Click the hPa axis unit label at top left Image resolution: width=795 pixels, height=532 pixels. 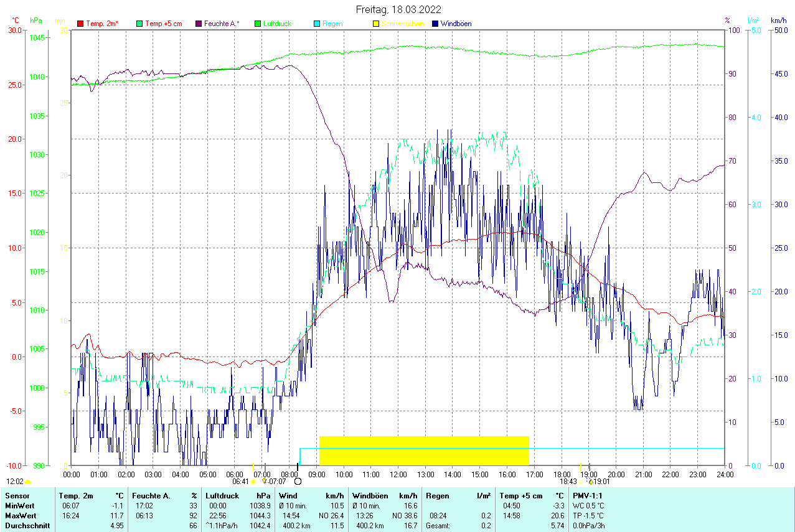point(36,21)
